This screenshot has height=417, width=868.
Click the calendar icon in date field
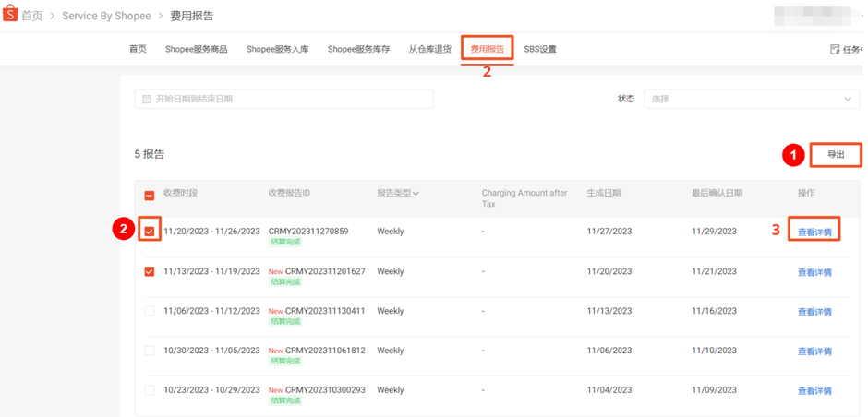(x=147, y=99)
